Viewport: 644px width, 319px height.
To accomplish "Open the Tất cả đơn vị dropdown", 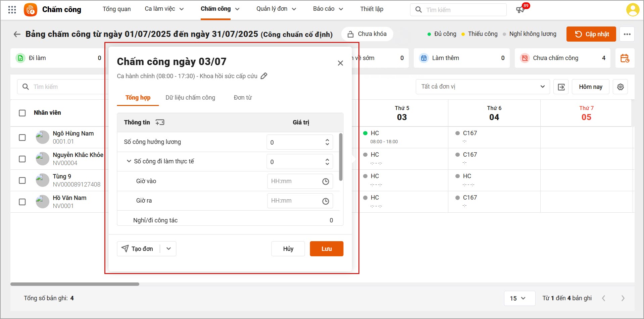I will point(483,87).
